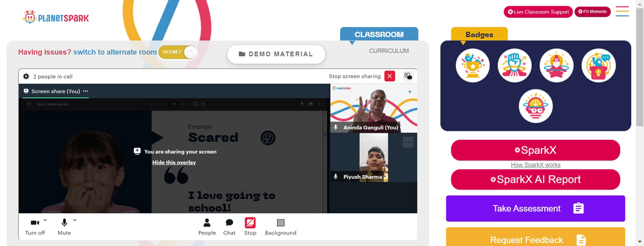Screen dimensions: 644x246
Task: Click switch to alternate room link
Action: pyautogui.click(x=115, y=52)
